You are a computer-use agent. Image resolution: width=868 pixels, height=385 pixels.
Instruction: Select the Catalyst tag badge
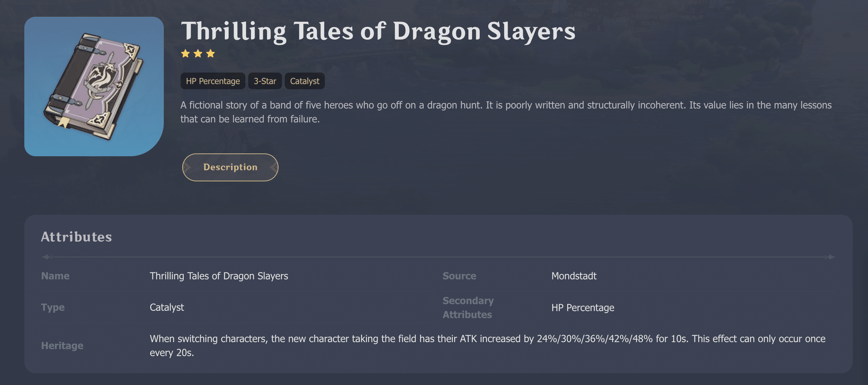(304, 81)
